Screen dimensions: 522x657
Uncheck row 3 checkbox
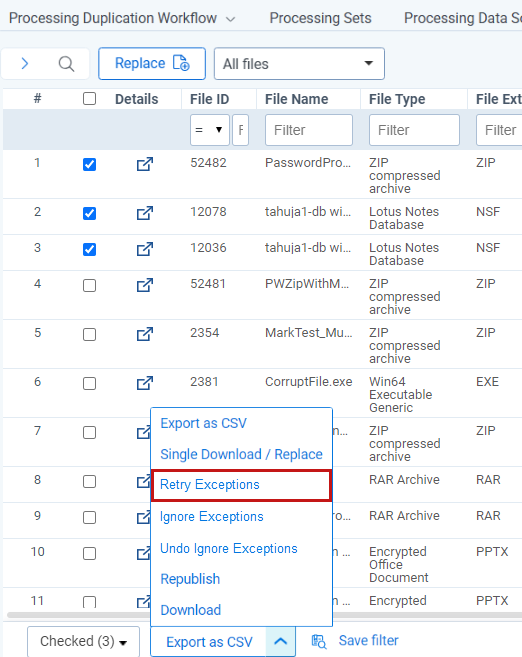(x=89, y=249)
